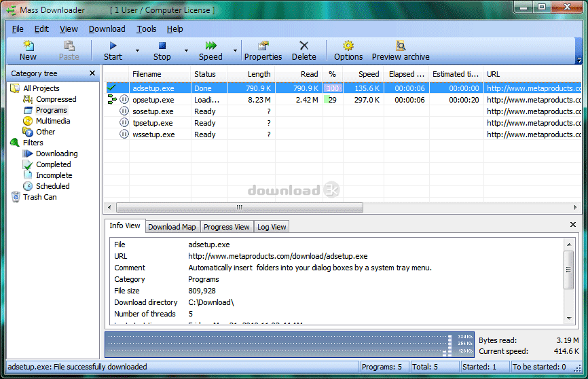
Task: Click the loading arrows icon beside opsetup.exe
Action: pos(112,99)
